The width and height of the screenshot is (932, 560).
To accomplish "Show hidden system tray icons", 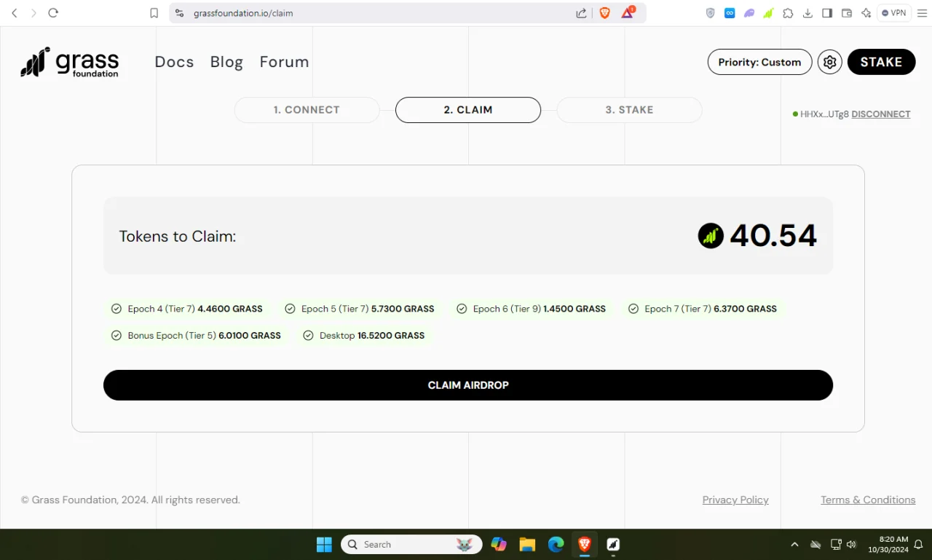I will tap(794, 545).
